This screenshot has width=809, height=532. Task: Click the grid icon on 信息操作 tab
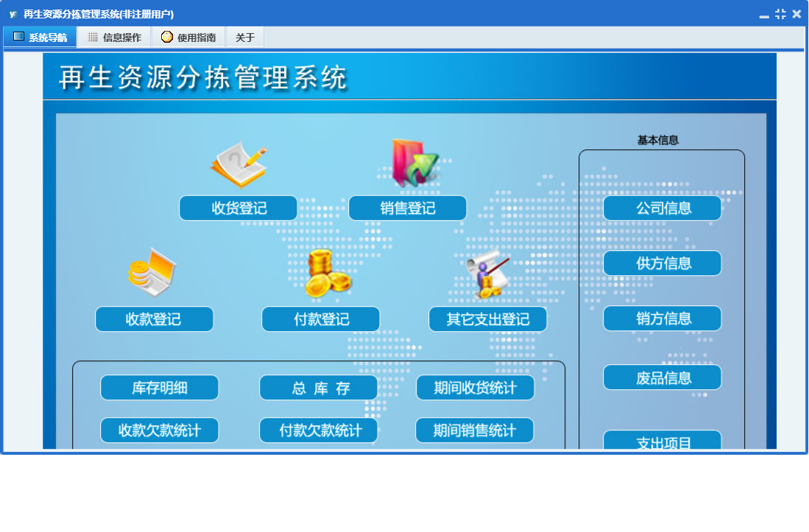click(x=93, y=37)
